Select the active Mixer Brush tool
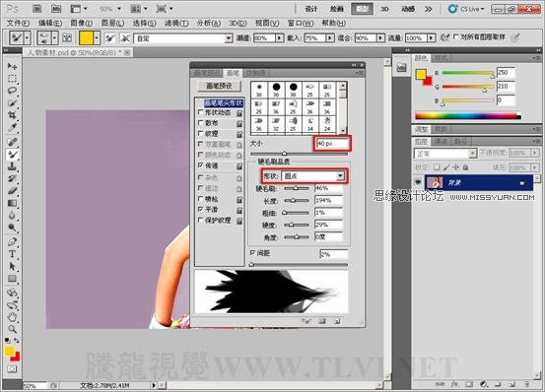545x392 pixels. click(12, 155)
